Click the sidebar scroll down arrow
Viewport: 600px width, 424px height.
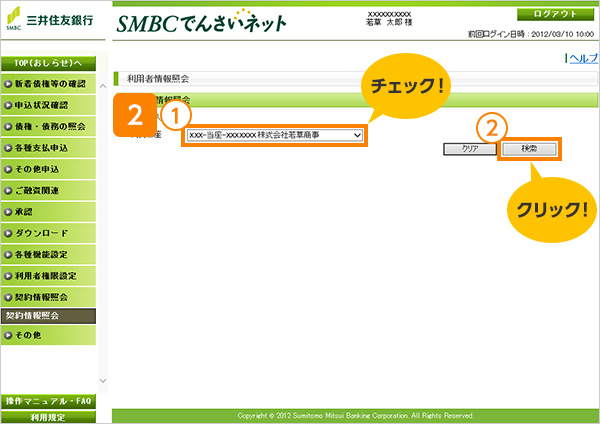tap(103, 381)
